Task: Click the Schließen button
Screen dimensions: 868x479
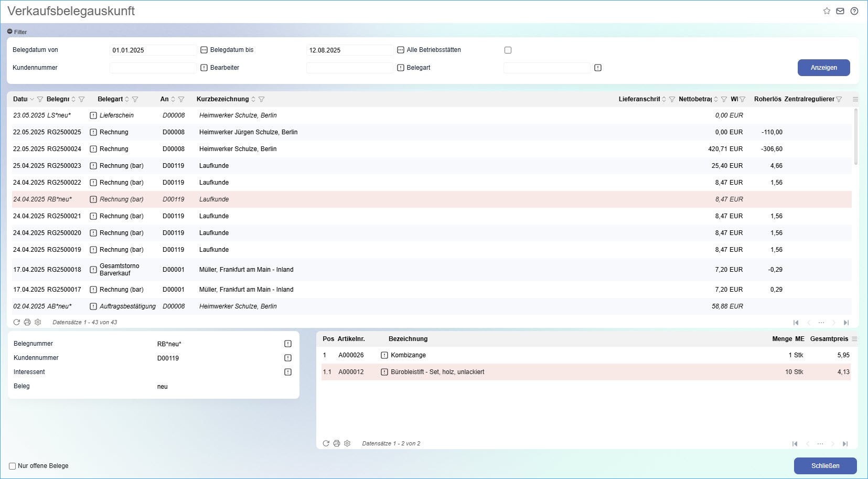Action: 825,466
